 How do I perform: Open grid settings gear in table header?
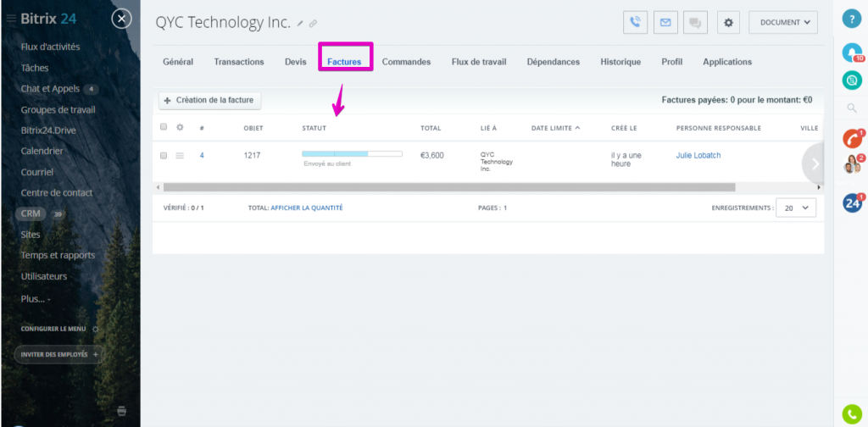[180, 127]
